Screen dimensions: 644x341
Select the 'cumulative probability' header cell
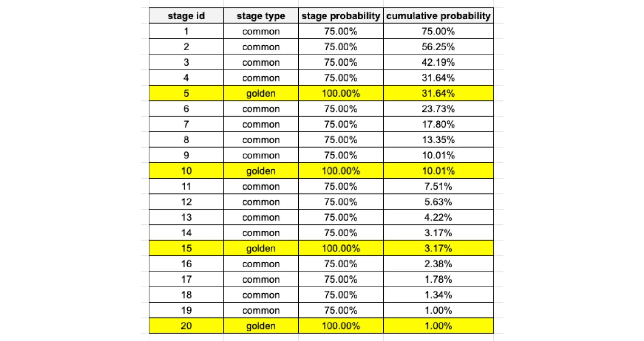point(438,16)
